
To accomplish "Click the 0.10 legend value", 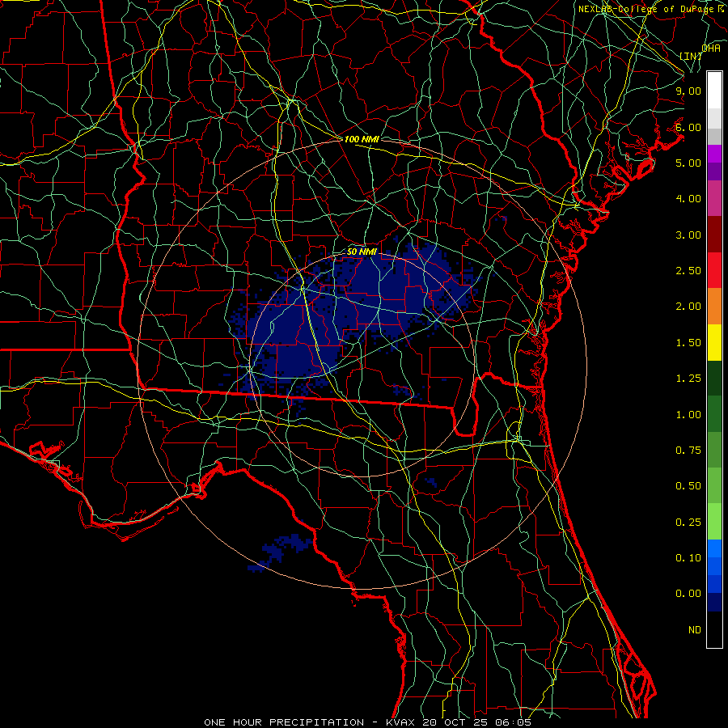I will coord(688,558).
